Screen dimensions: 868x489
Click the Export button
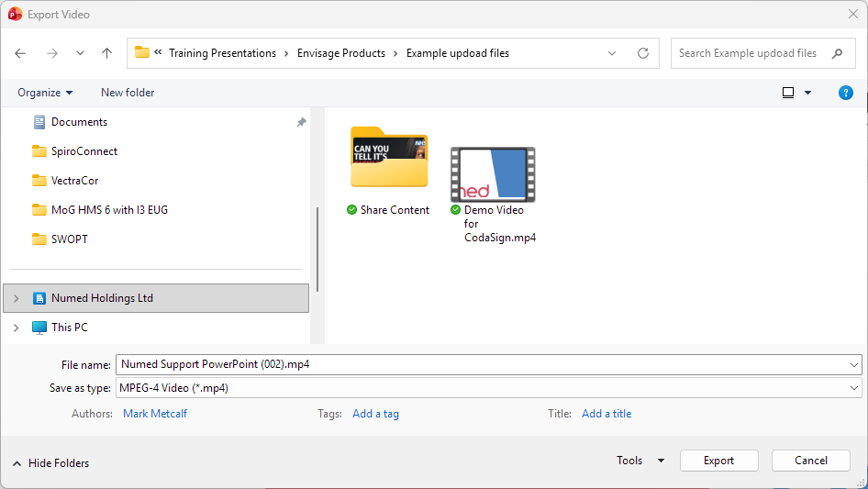pos(718,461)
